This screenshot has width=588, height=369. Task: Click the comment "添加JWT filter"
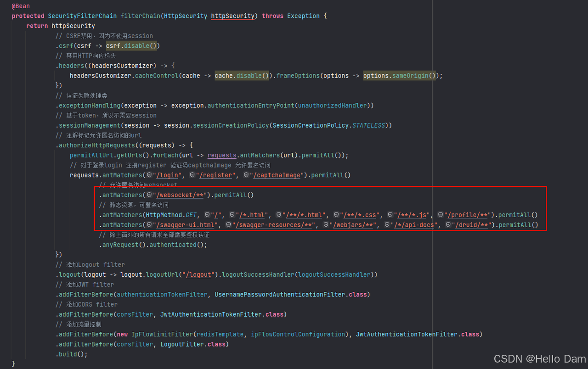click(84, 285)
